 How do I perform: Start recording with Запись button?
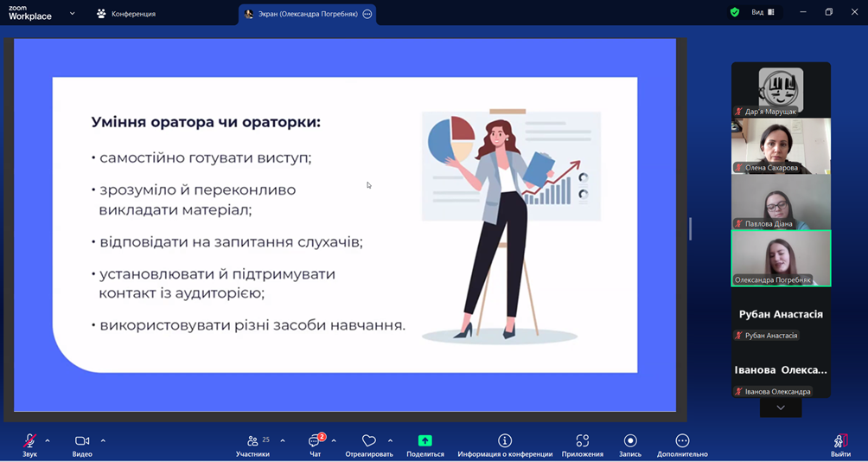tap(630, 445)
